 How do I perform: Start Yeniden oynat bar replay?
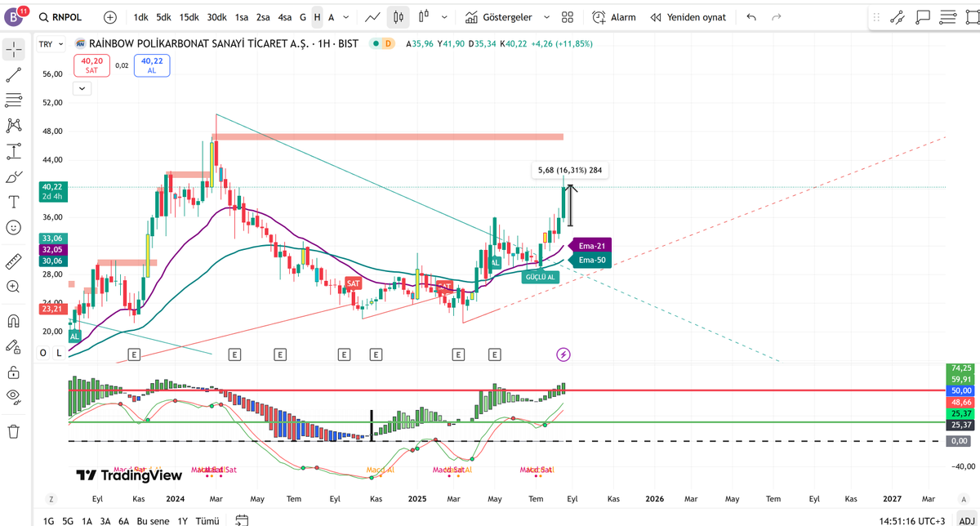(x=688, y=17)
